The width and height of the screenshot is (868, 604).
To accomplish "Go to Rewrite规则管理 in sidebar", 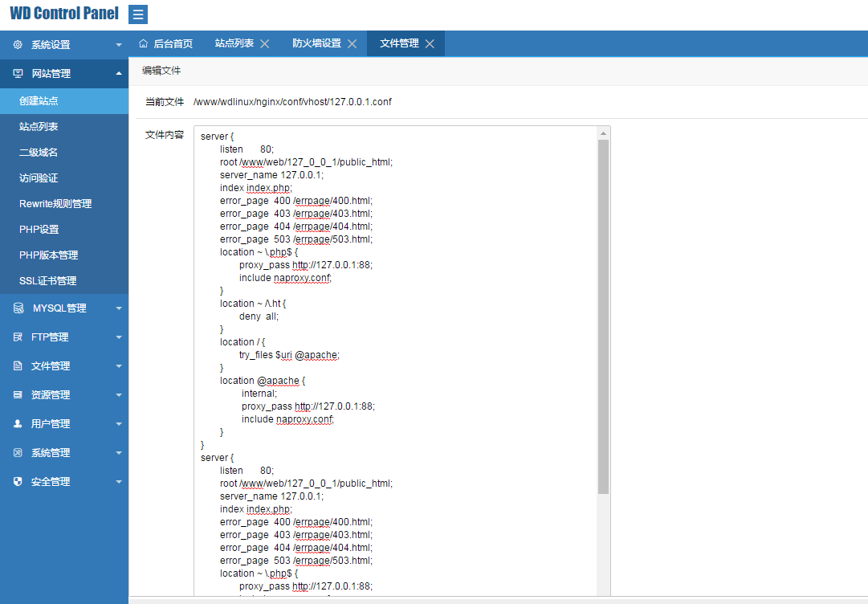I will tap(55, 204).
